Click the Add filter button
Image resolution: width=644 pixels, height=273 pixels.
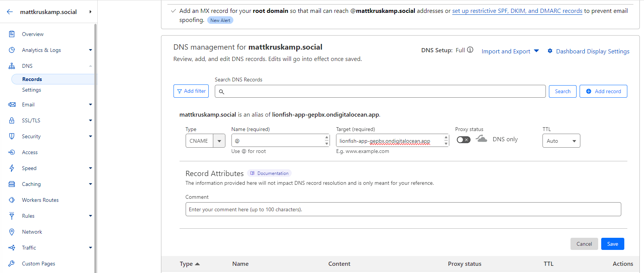coord(191,91)
